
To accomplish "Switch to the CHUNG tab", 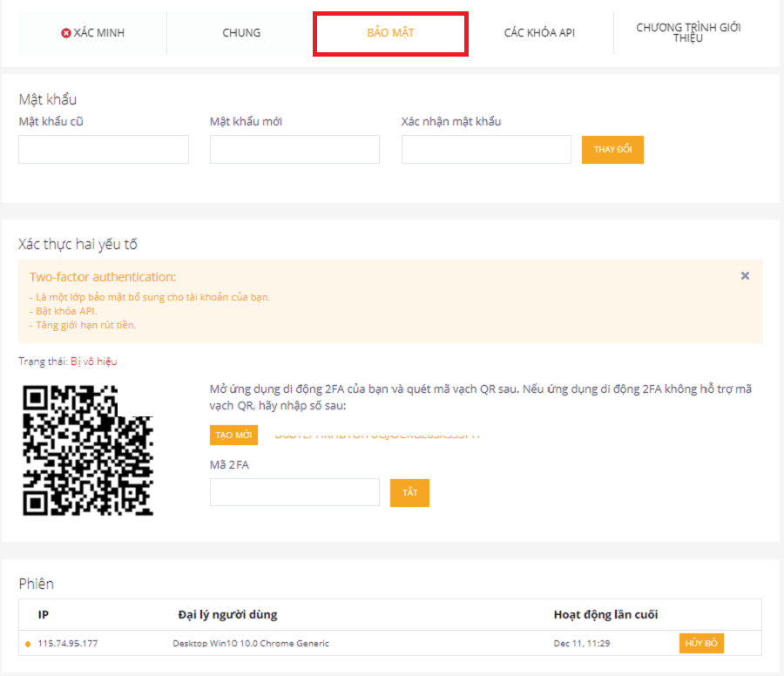I will pos(241,33).
